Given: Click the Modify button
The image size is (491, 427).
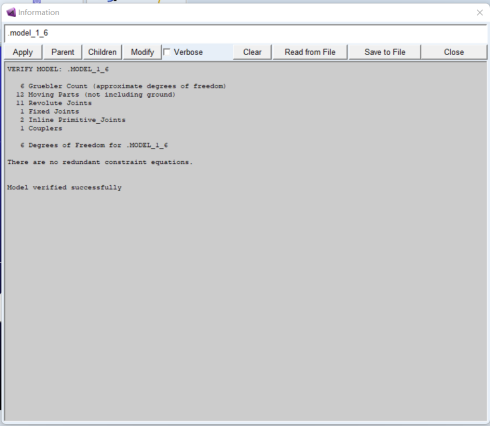Looking at the screenshot, I should 142,52.
